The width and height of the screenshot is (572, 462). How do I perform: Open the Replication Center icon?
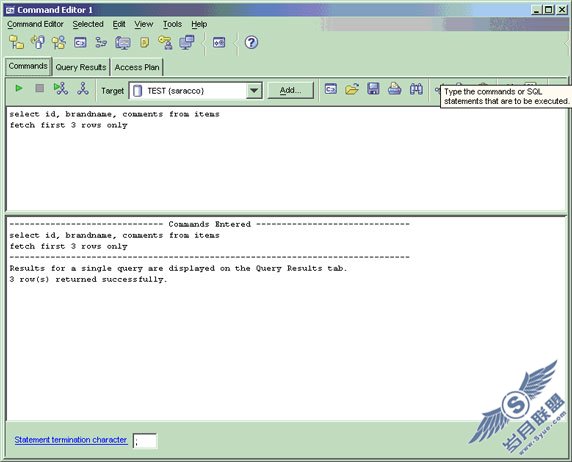tap(38, 42)
